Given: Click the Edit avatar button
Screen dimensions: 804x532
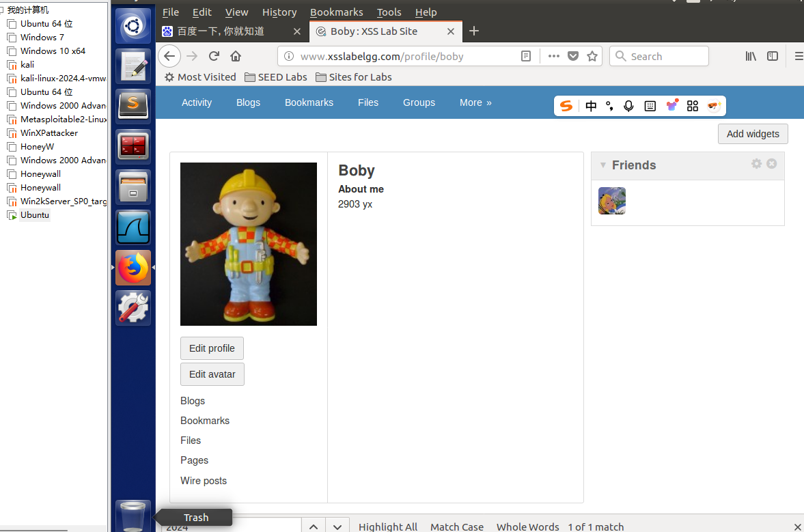Looking at the screenshot, I should click(212, 374).
